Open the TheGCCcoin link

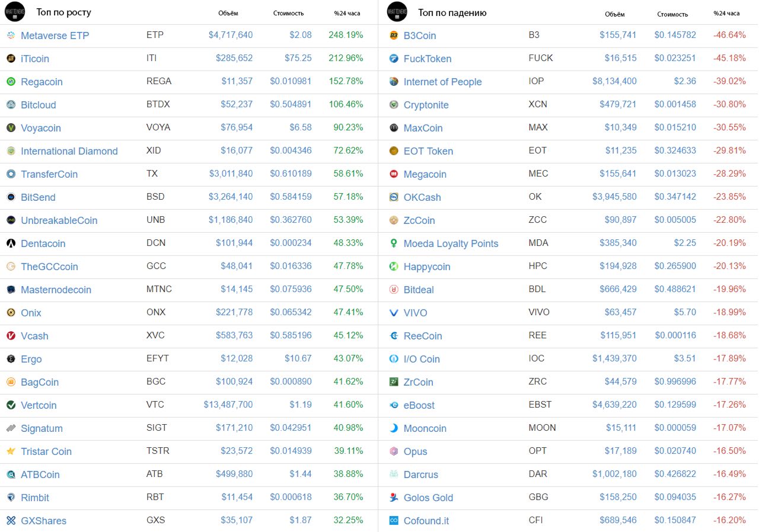tap(50, 267)
